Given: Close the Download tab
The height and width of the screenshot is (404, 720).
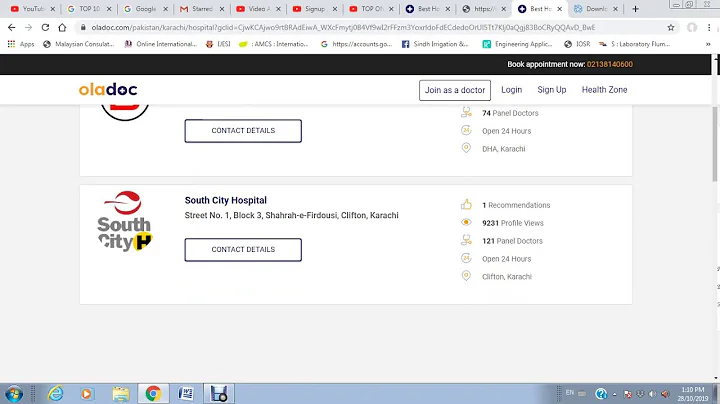Looking at the screenshot, I should click(616, 9).
